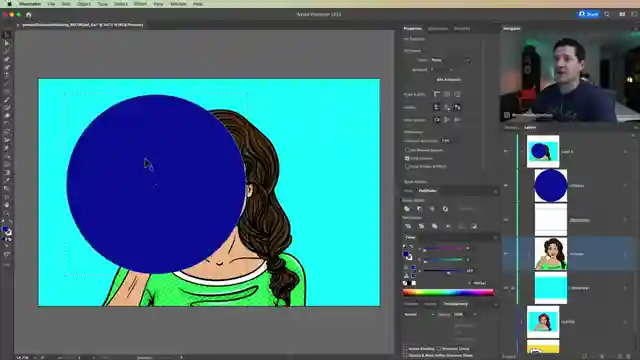The image size is (640, 360).
Task: Click the Exclude shape mode icon
Action: [x=445, y=209]
